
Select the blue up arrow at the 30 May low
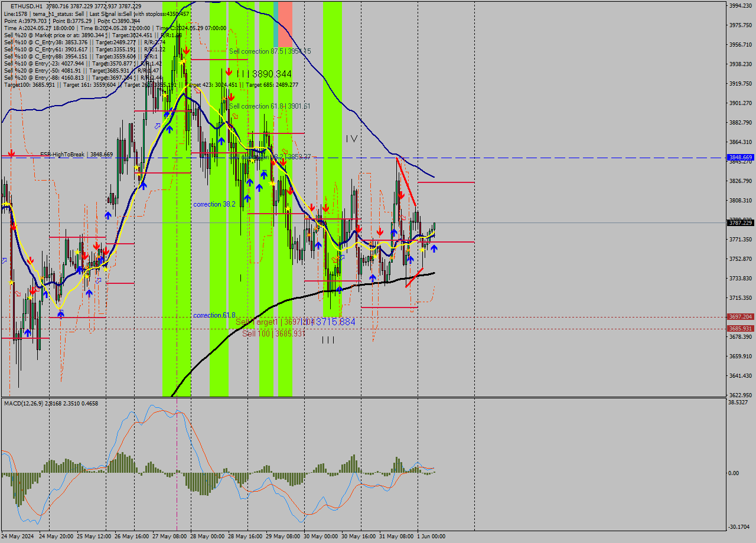click(339, 289)
